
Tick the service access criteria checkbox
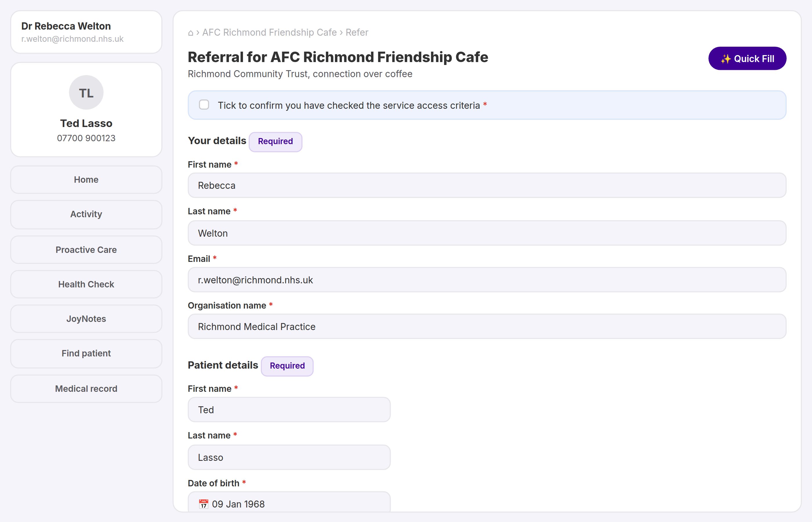(204, 105)
